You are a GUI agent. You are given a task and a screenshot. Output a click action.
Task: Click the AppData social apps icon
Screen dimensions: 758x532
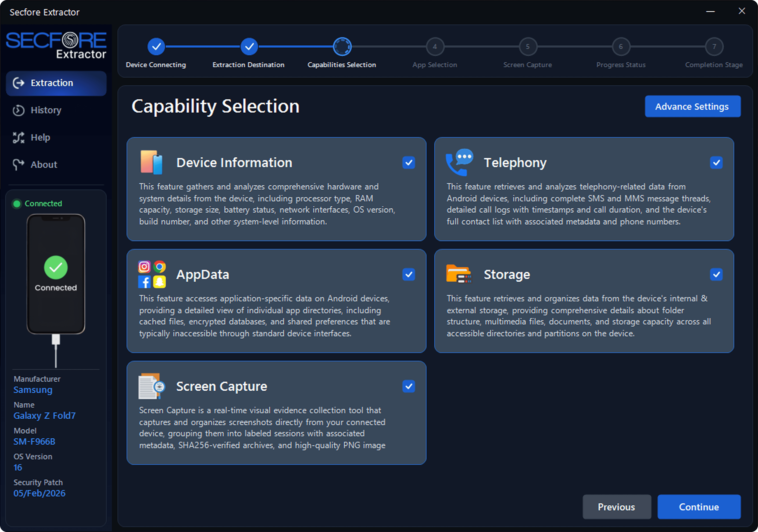(152, 274)
